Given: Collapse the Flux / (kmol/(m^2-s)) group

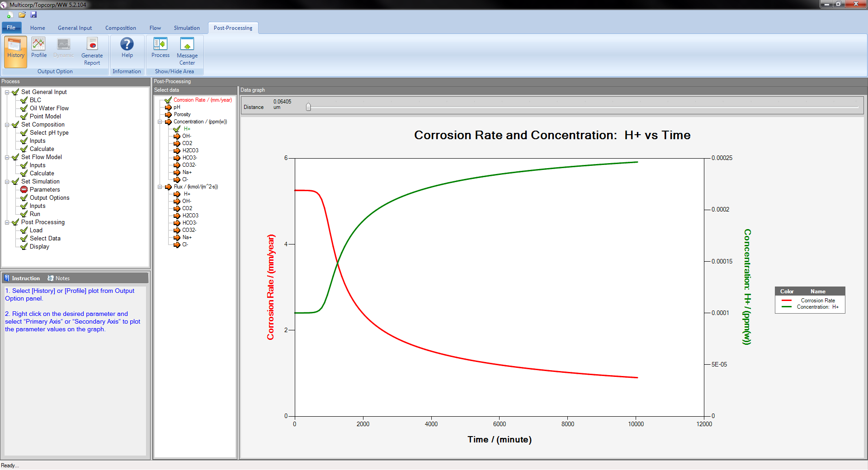Looking at the screenshot, I should pyautogui.click(x=160, y=187).
